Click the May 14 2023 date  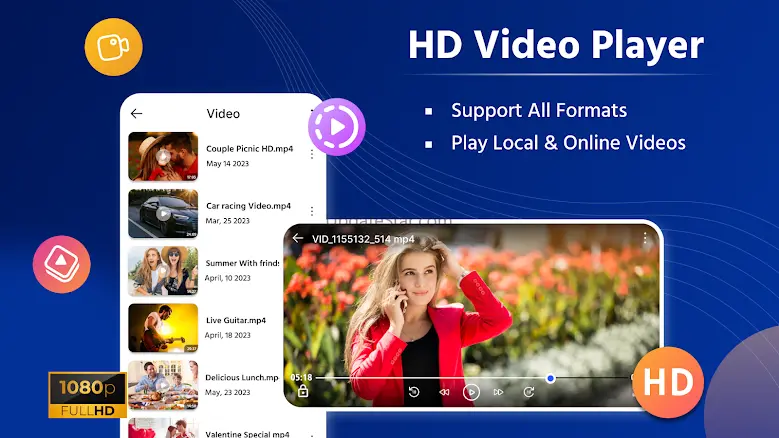(x=227, y=163)
